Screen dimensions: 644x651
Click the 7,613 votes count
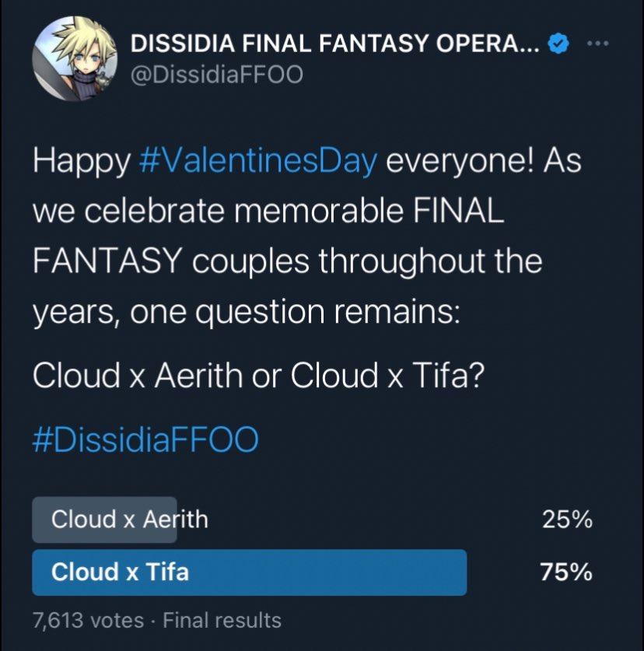pyautogui.click(x=88, y=621)
